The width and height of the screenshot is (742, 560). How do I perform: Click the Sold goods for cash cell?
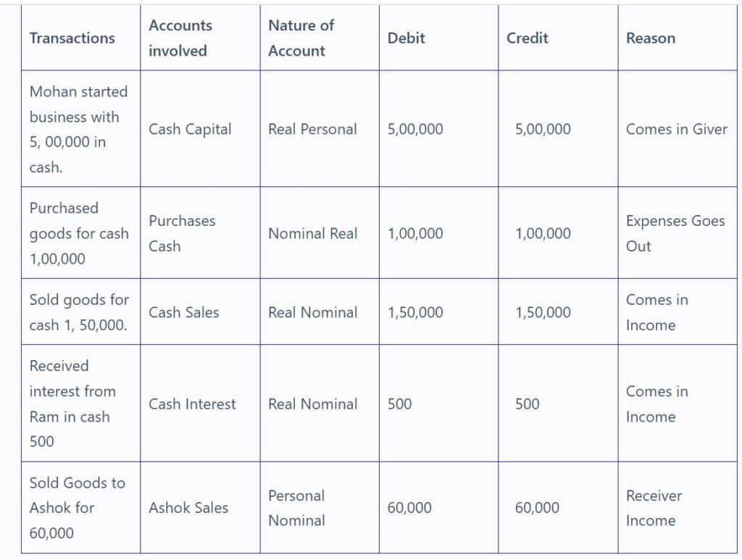(x=79, y=312)
